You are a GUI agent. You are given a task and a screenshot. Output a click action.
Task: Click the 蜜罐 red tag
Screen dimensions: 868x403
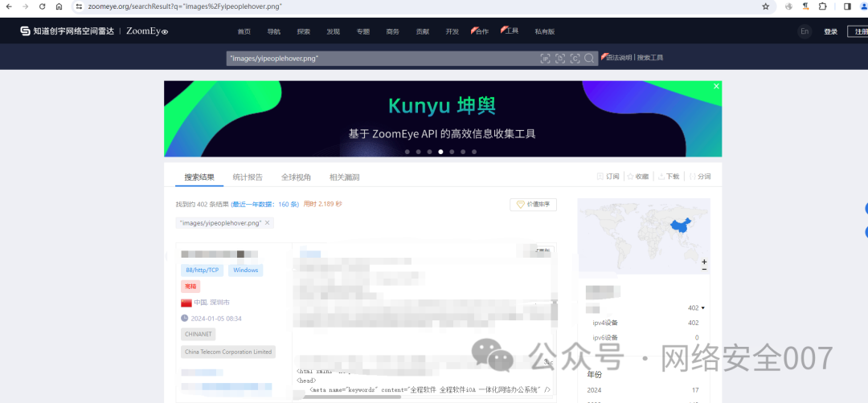click(190, 287)
